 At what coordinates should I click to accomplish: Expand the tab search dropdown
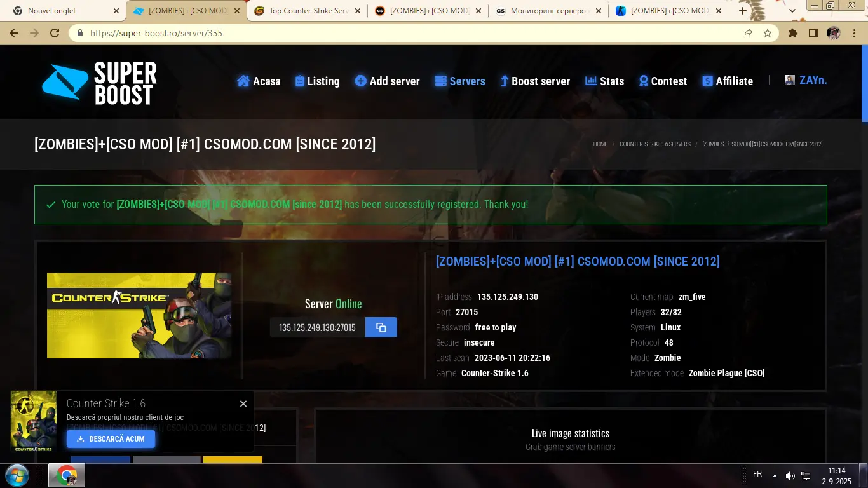pos(792,11)
